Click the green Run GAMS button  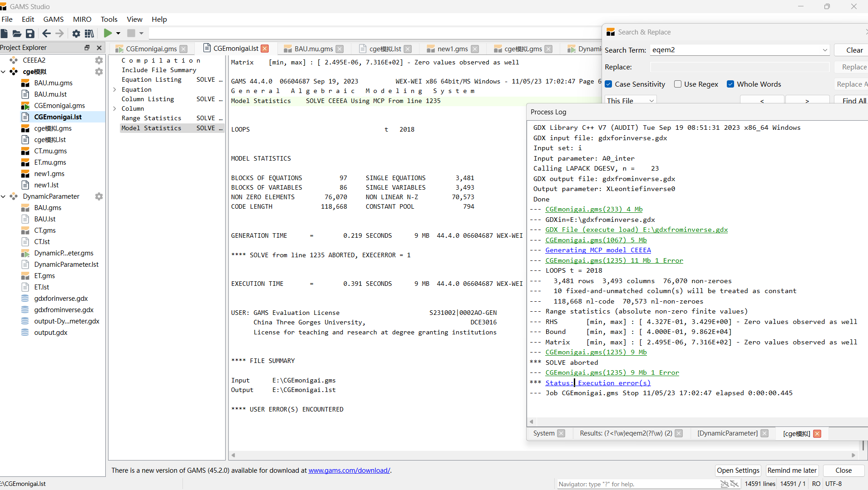coord(108,33)
